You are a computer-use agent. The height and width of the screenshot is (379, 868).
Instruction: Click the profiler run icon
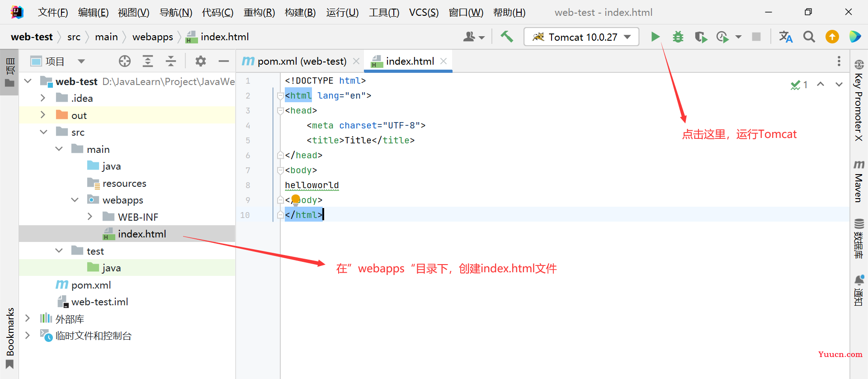click(x=723, y=37)
